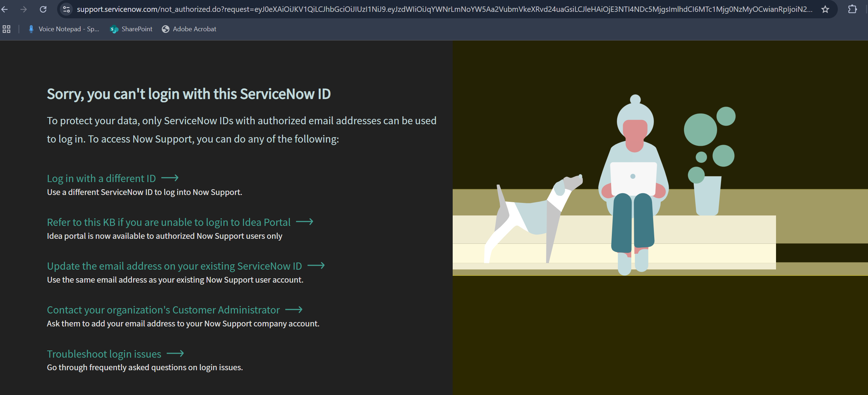Open the Voice Notepad bookmark
Screen dimensions: 868x395
click(x=64, y=29)
